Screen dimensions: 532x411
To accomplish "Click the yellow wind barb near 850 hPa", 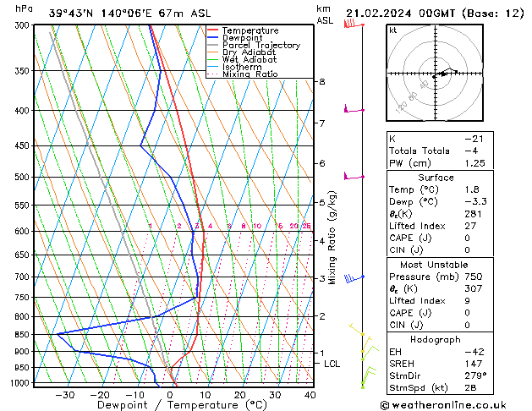I will [357, 329].
